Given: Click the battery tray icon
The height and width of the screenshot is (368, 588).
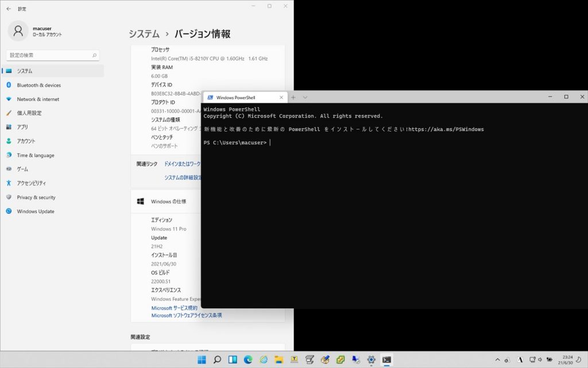Looking at the screenshot, I should pyautogui.click(x=550, y=360).
